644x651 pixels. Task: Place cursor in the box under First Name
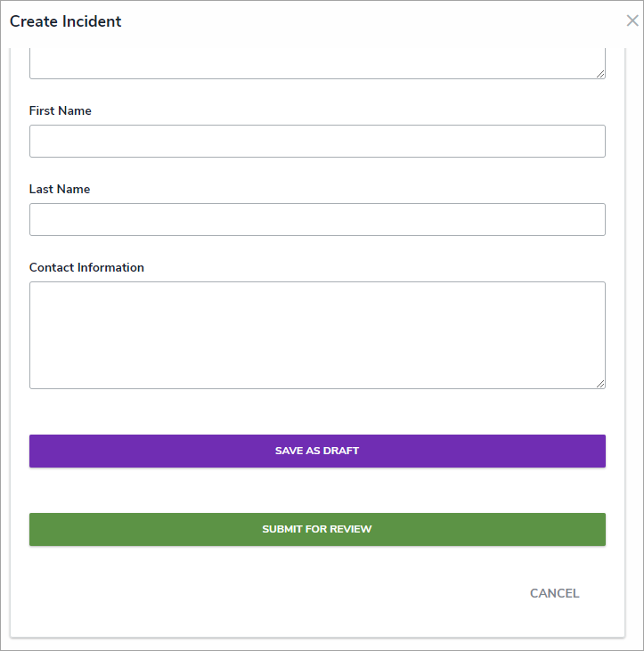[317, 141]
